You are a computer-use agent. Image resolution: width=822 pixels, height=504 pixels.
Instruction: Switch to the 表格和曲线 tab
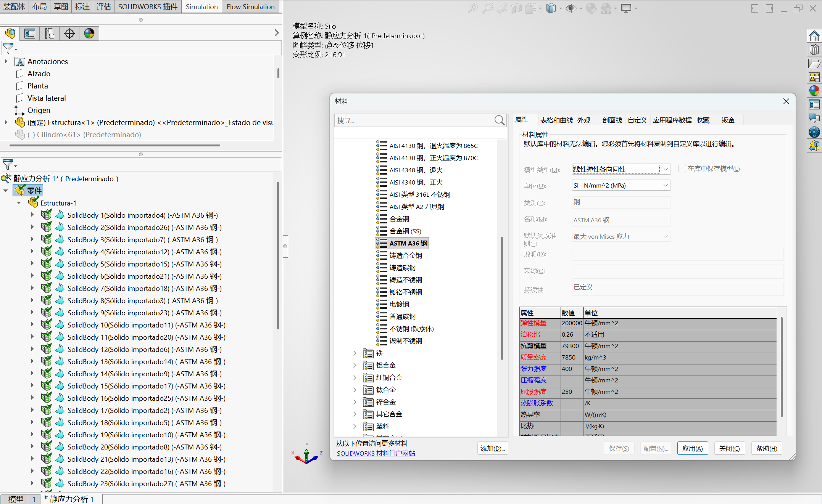pyautogui.click(x=556, y=120)
